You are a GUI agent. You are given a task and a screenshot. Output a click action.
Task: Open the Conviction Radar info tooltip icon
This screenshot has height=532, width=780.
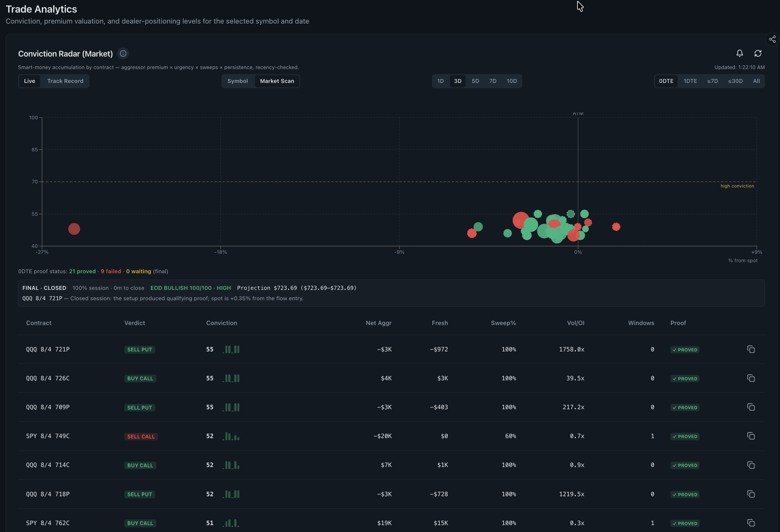coord(123,53)
